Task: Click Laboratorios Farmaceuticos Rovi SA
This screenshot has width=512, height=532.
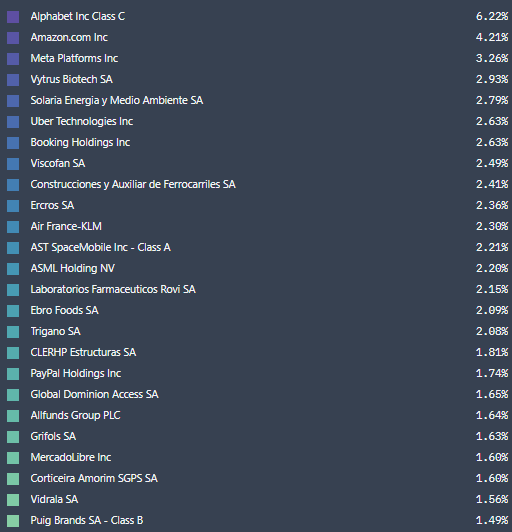Action: [113, 289]
